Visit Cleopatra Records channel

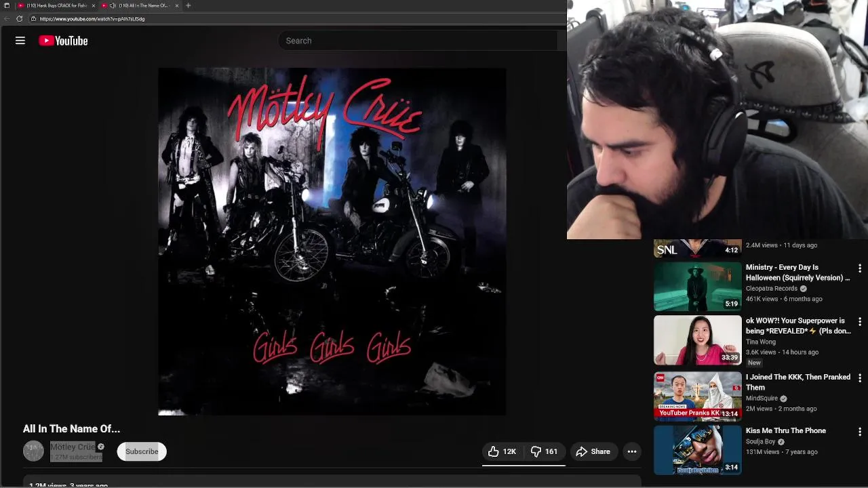pos(772,289)
